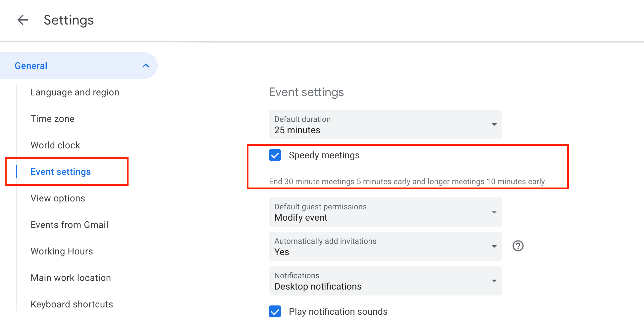Screen dimensions: 644x324
Task: Go to Language and region settings
Action: pyautogui.click(x=75, y=92)
